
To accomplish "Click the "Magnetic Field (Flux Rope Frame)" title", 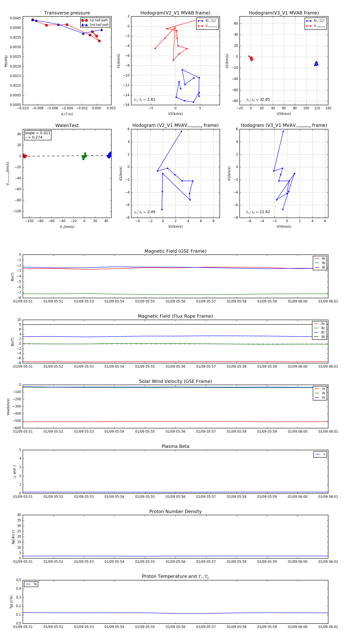I will point(175,316).
